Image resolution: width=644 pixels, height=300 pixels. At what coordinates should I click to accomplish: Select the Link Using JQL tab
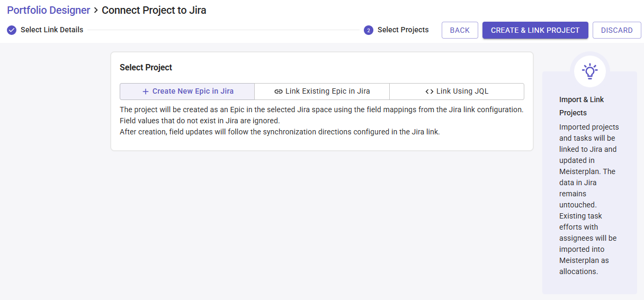pos(457,91)
